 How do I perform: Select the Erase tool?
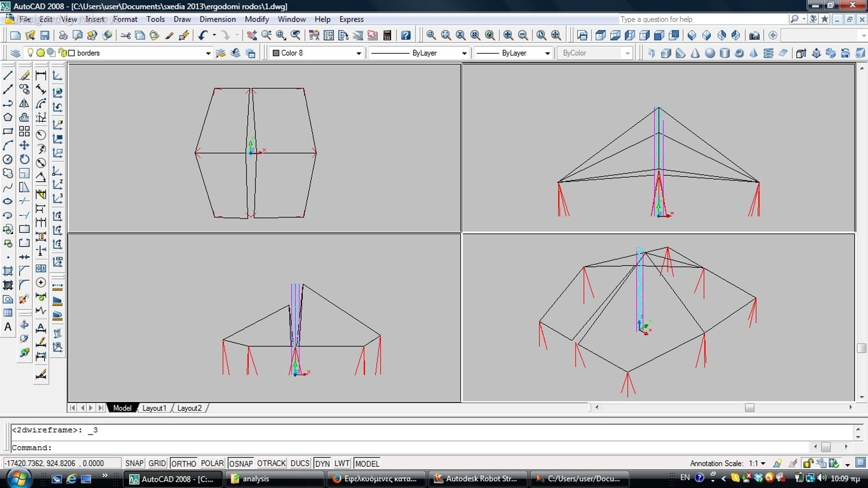24,76
